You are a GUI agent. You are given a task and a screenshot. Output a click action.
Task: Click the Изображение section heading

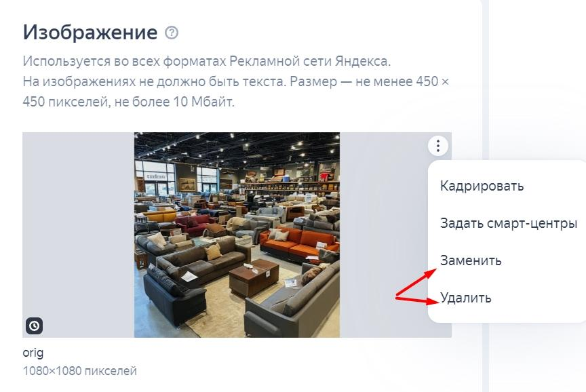coord(90,33)
